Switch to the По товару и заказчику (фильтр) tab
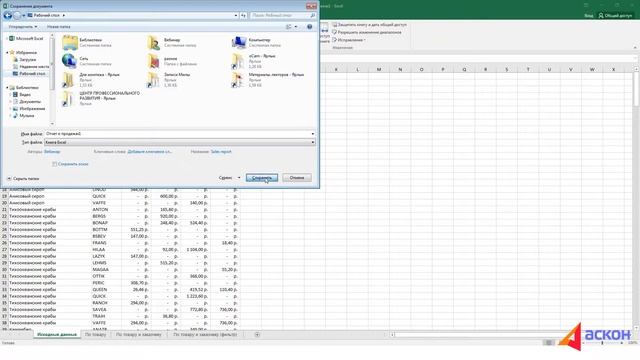Screen dimensions: 640x360 tap(205, 335)
